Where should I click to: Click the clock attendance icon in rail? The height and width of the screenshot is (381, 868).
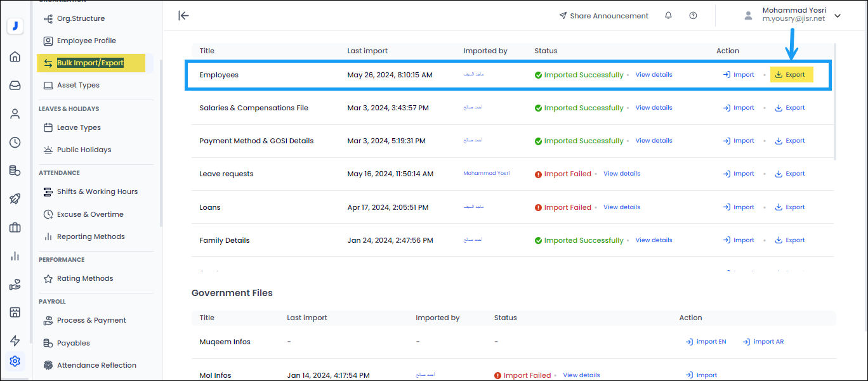pyautogui.click(x=15, y=142)
